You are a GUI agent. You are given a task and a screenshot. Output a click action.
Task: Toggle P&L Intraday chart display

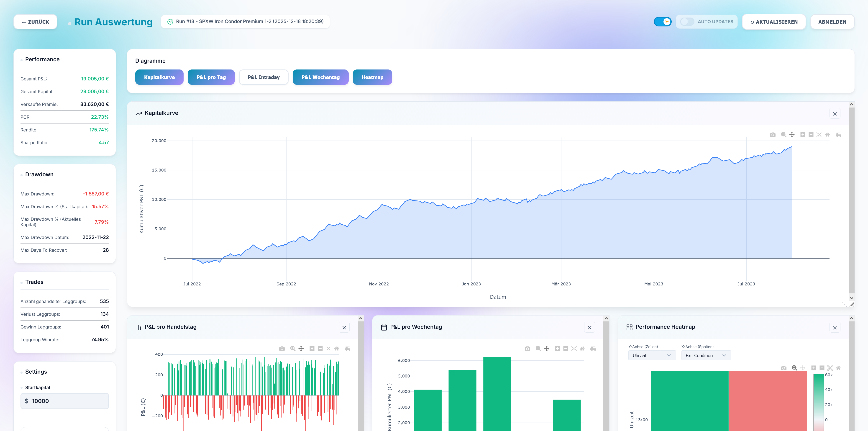[264, 77]
